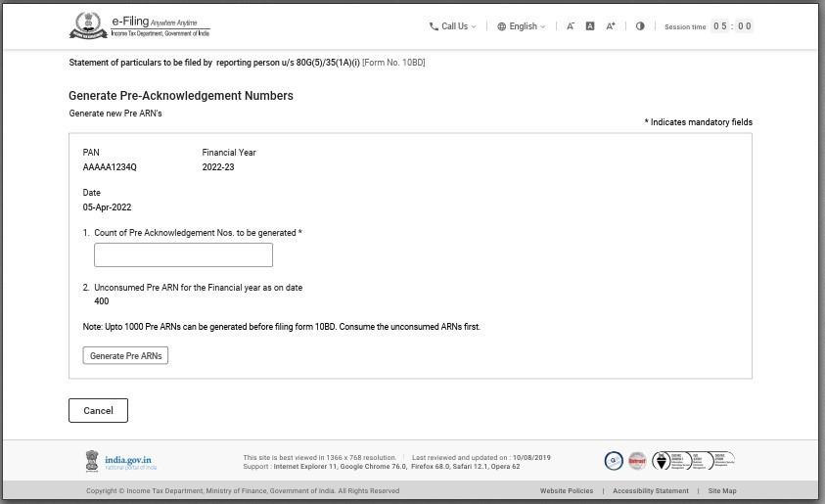Go to the Site Map link
This screenshot has height=504, width=825.
coord(722,491)
